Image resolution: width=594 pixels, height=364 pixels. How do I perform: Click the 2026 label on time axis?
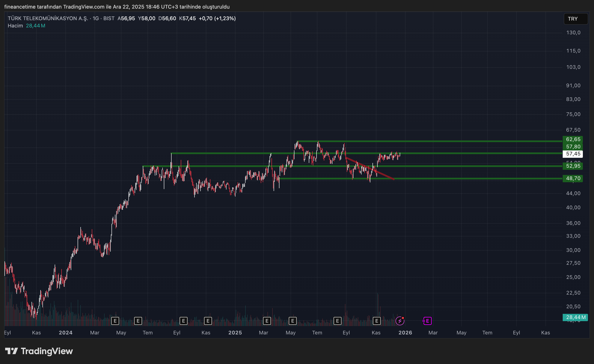coord(405,333)
